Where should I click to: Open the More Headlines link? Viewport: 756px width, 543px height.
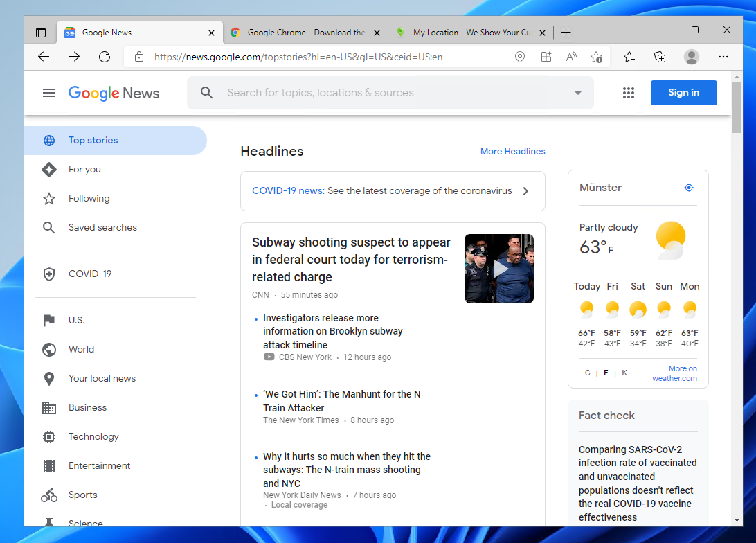pos(512,151)
